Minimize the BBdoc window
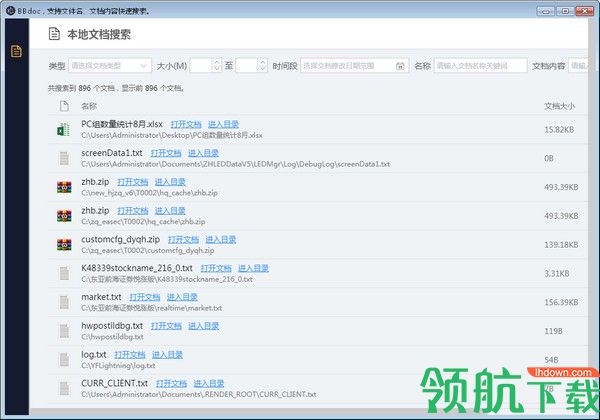600x420 pixels. (x=546, y=11)
